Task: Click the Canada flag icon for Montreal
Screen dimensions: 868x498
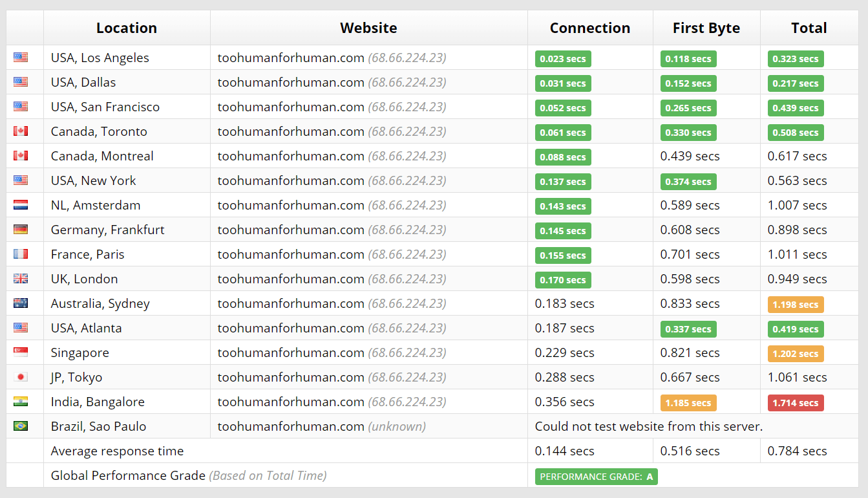Action: (21, 156)
